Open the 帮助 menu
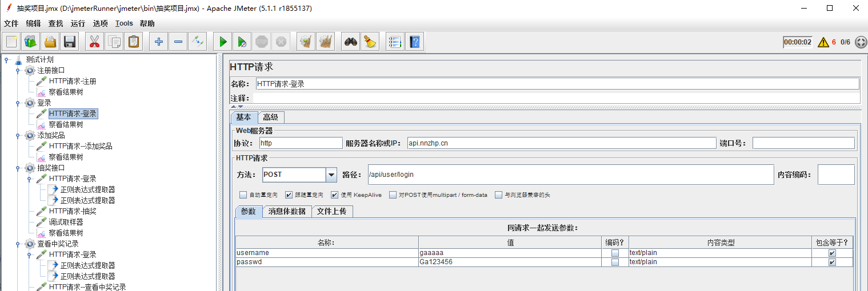Screen dimensions: 868x291 147,23
